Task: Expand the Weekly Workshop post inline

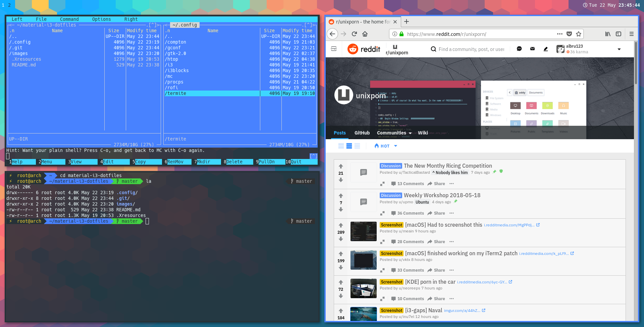Action: click(382, 213)
